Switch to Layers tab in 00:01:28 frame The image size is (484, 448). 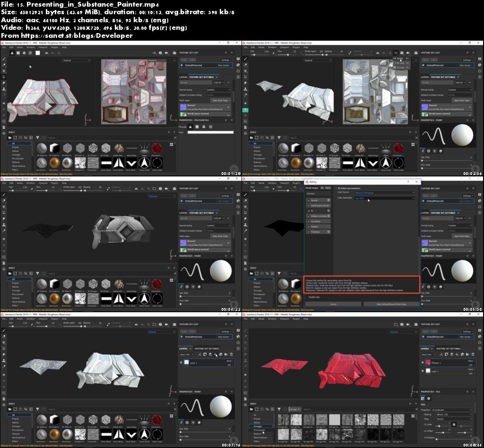pos(183,77)
